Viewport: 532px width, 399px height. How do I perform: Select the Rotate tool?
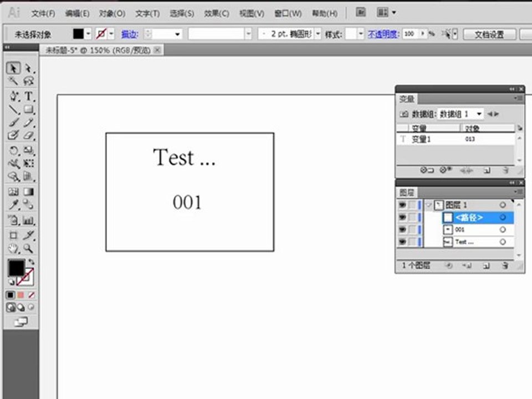[x=13, y=150]
